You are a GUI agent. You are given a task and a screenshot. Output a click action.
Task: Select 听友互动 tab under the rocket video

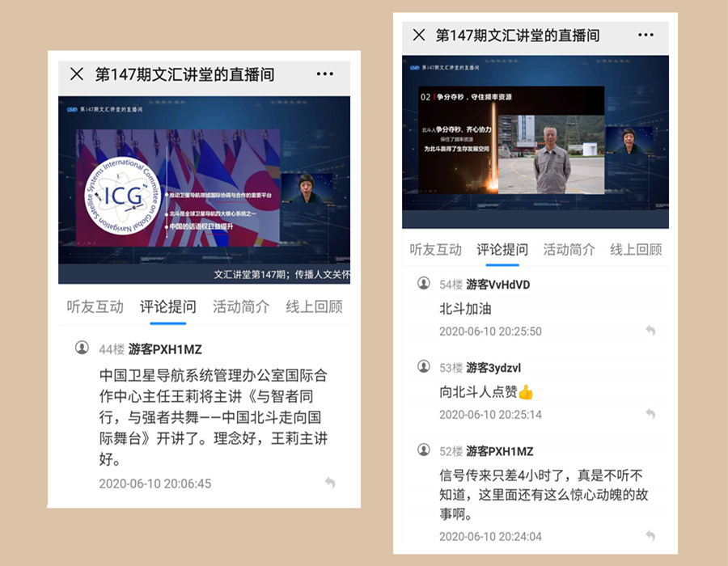(x=436, y=249)
